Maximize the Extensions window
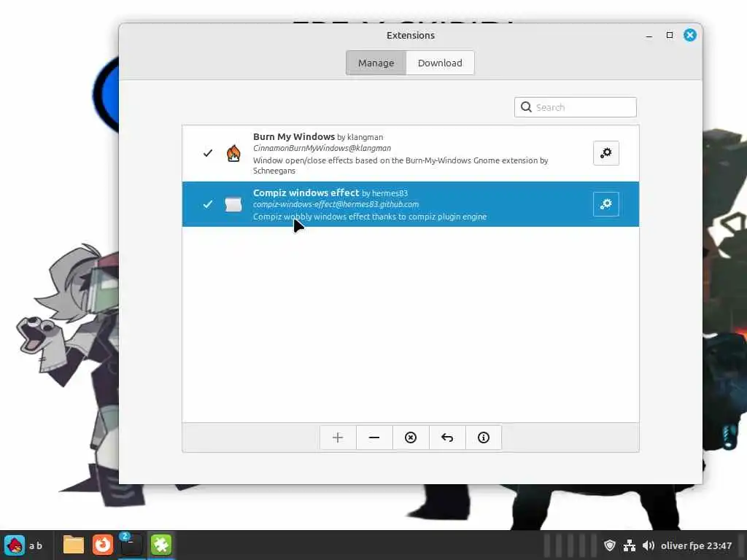747x560 pixels. pos(670,35)
